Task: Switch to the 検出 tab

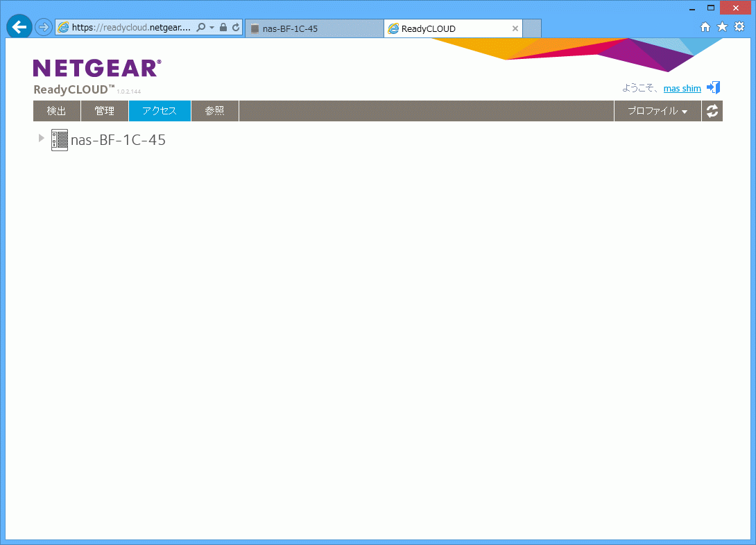Action: click(x=57, y=111)
